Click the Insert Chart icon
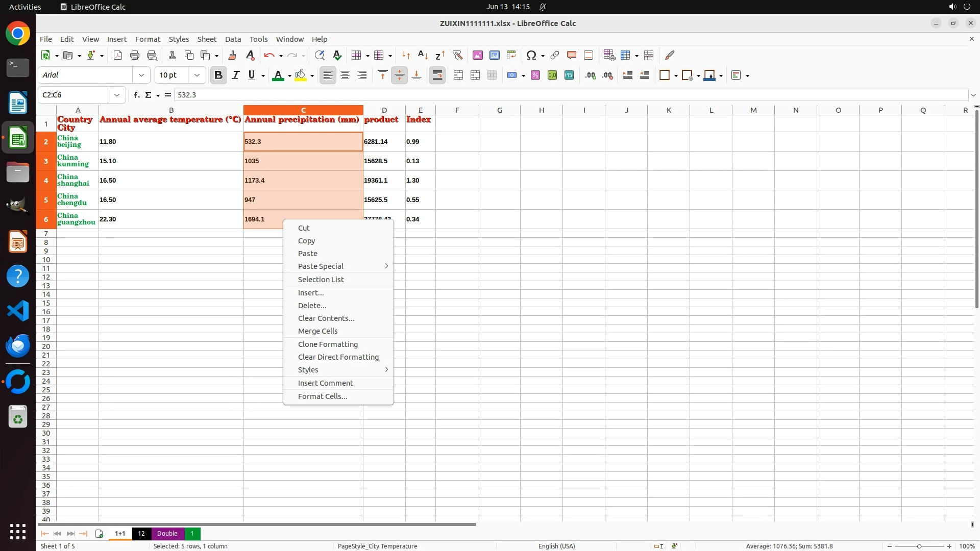Screen dimensions: 980x551 coord(494,55)
